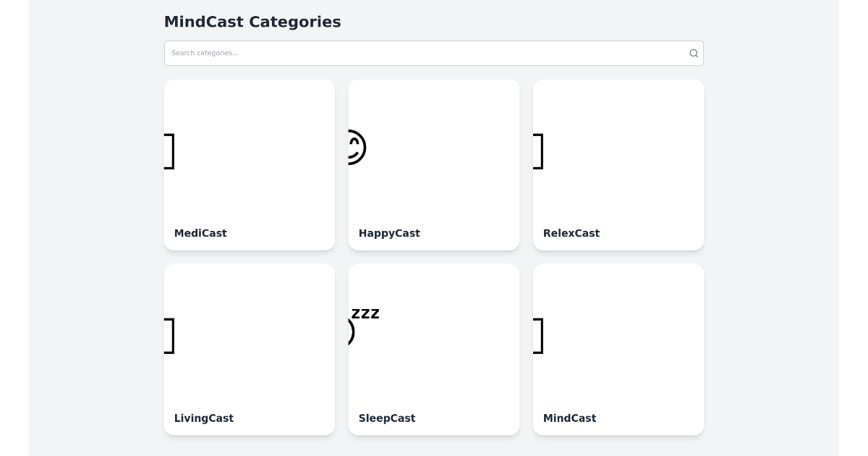Viewport: 868px width, 456px height.
Task: Click the MediCast category icon
Action: [168, 151]
